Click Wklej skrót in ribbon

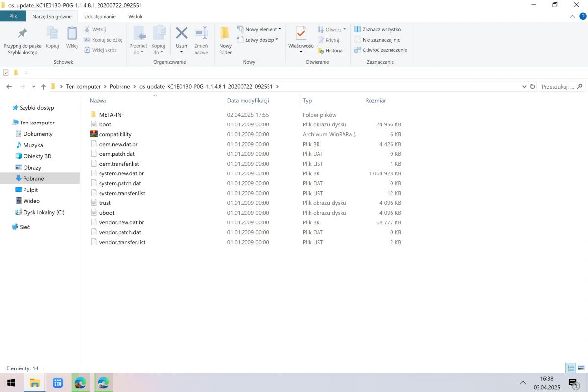point(100,50)
